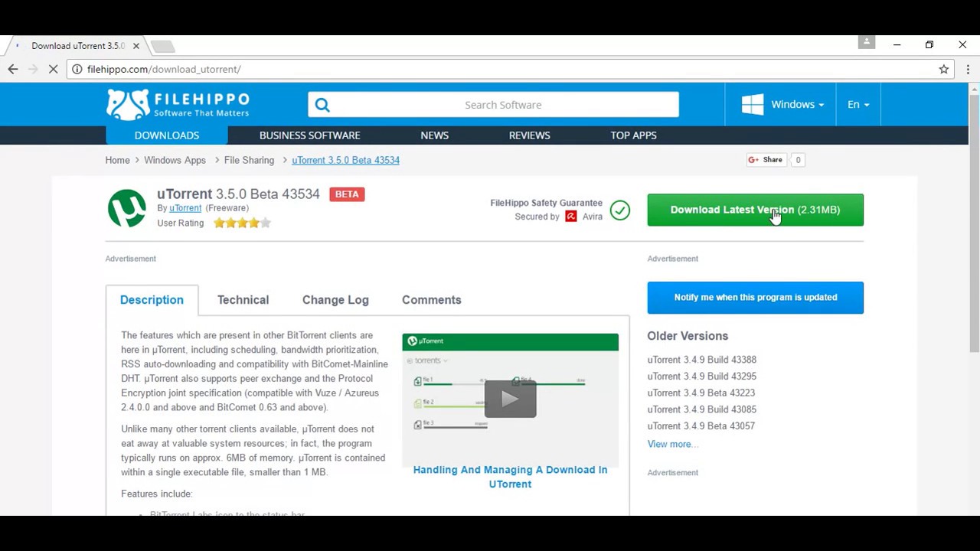The height and width of the screenshot is (551, 980).
Task: Click View more older versions
Action: point(671,444)
